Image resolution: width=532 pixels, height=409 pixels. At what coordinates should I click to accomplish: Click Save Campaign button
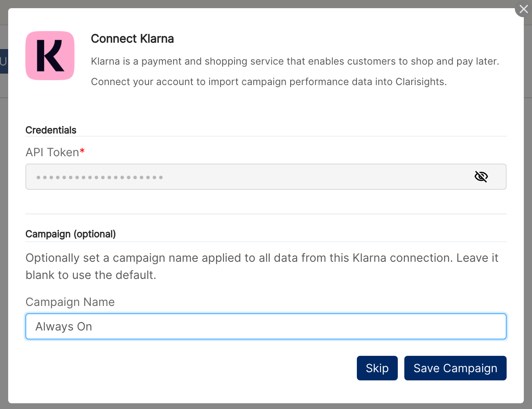pos(455,368)
